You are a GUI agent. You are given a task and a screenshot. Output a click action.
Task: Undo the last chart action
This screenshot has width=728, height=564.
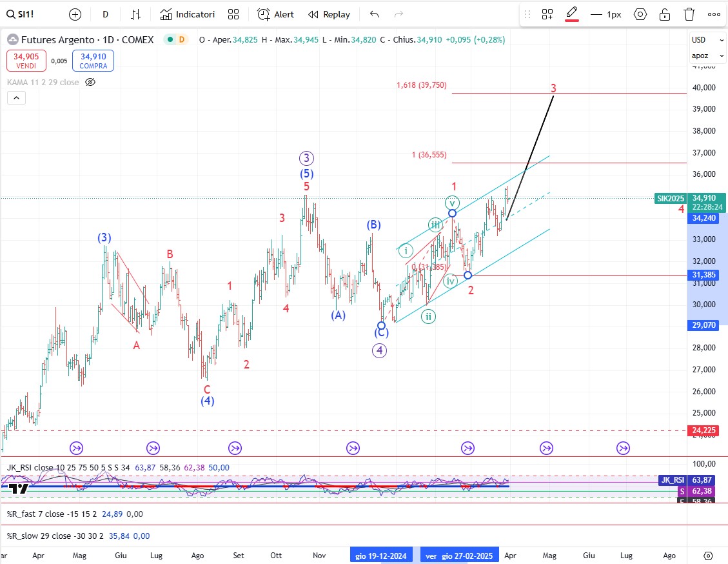coord(374,14)
